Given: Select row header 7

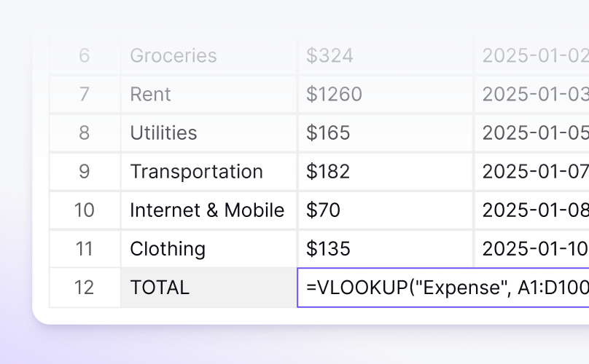Looking at the screenshot, I should pos(85,95).
